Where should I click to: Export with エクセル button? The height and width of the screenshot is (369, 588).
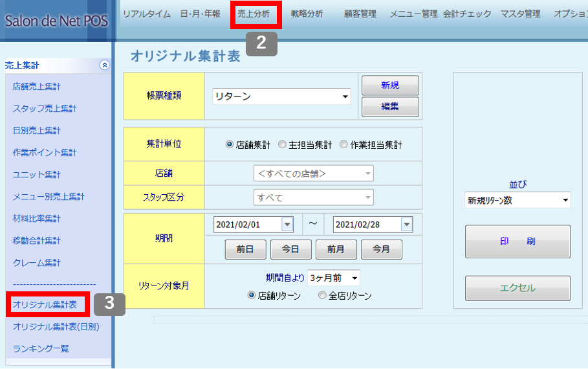517,288
